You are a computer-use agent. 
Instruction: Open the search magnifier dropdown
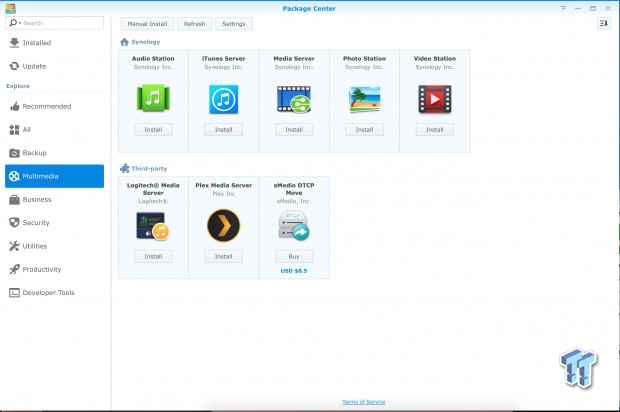click(15, 23)
